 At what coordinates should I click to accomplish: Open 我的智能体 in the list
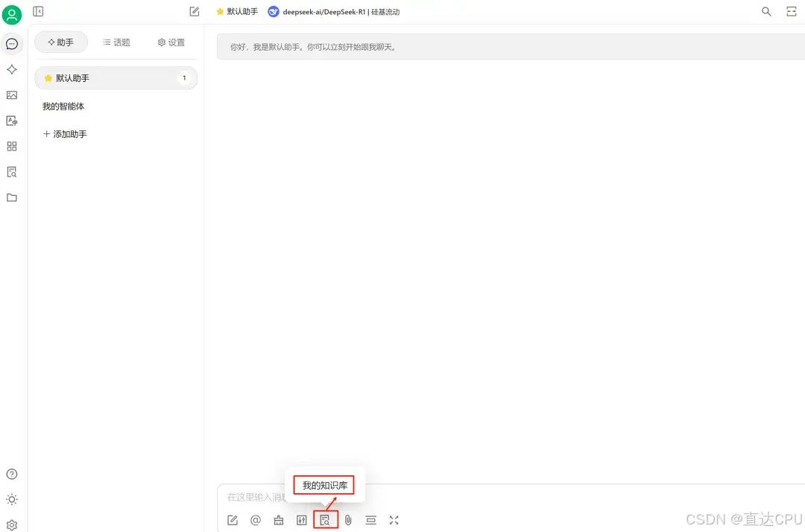(x=63, y=107)
